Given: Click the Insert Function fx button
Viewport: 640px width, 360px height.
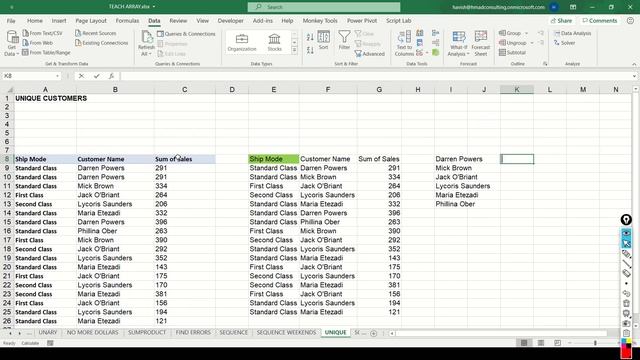Looking at the screenshot, I should [x=111, y=76].
